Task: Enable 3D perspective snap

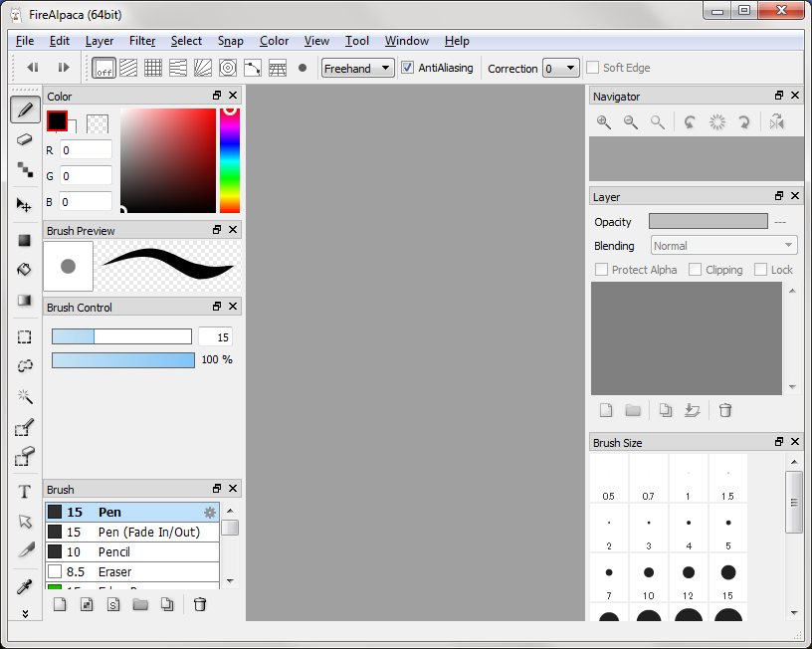Action: [278, 68]
